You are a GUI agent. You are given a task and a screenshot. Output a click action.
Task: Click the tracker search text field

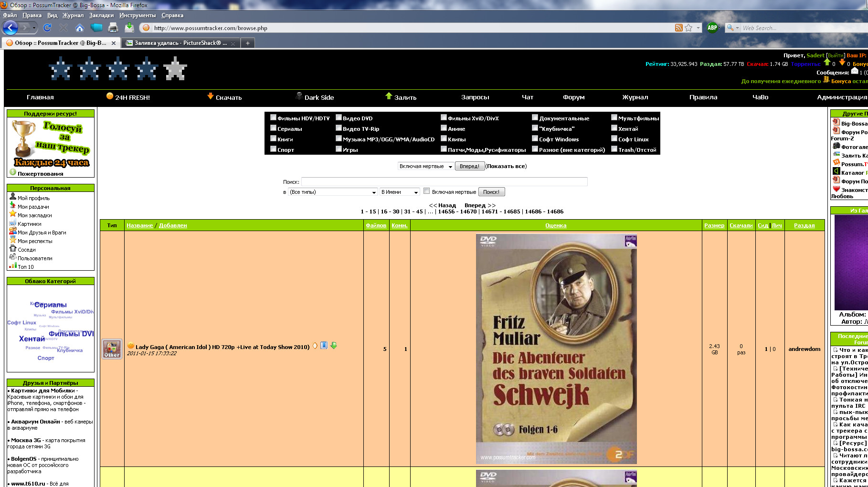coord(444,181)
